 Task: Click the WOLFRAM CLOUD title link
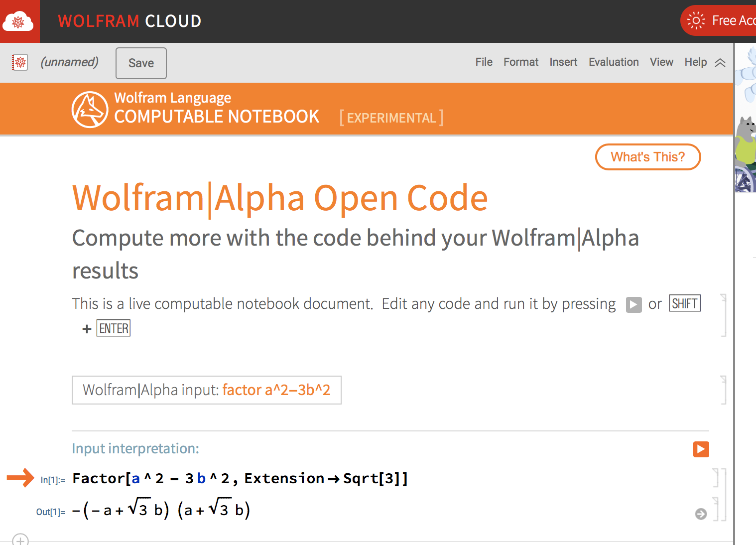coord(129,21)
